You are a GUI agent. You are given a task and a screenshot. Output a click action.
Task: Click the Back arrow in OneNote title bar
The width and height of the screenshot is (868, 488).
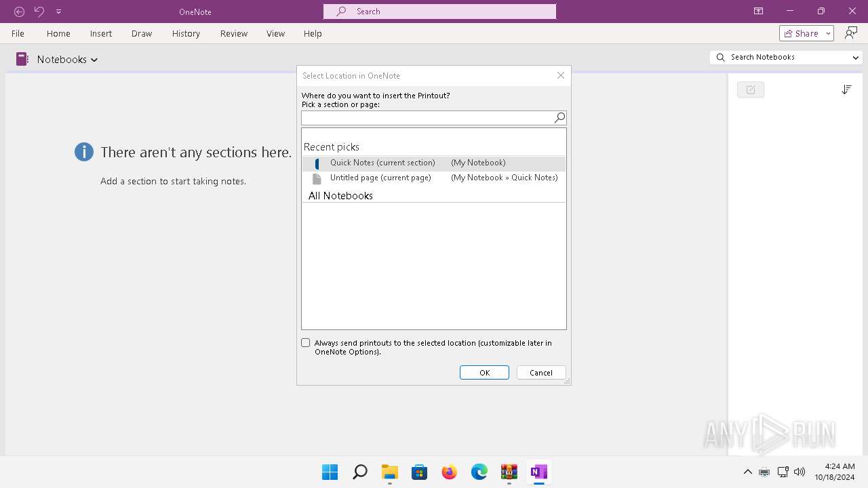(20, 12)
